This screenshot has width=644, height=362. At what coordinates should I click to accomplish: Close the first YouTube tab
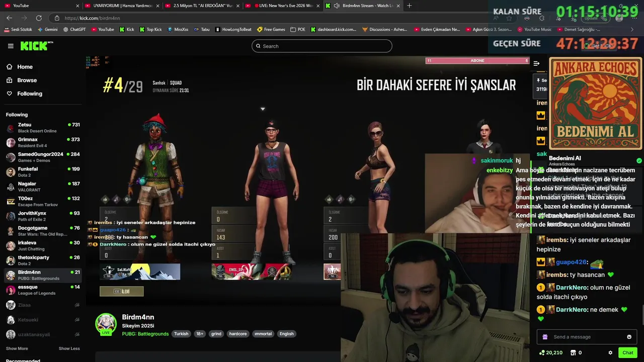click(x=77, y=6)
